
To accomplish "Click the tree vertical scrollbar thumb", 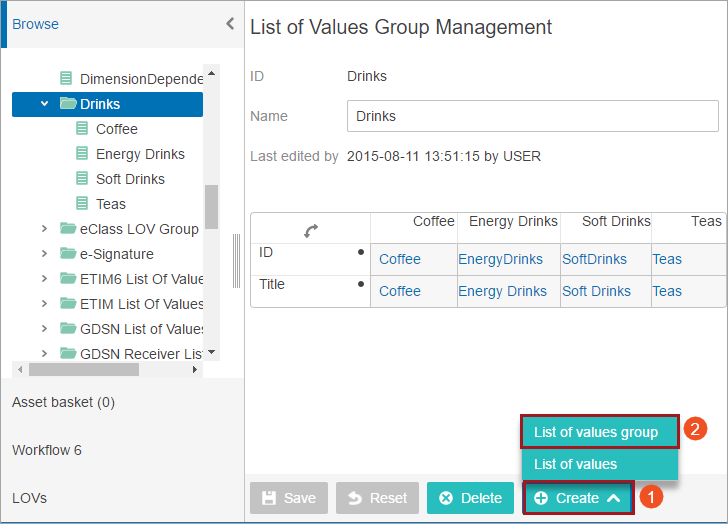I will (x=212, y=207).
